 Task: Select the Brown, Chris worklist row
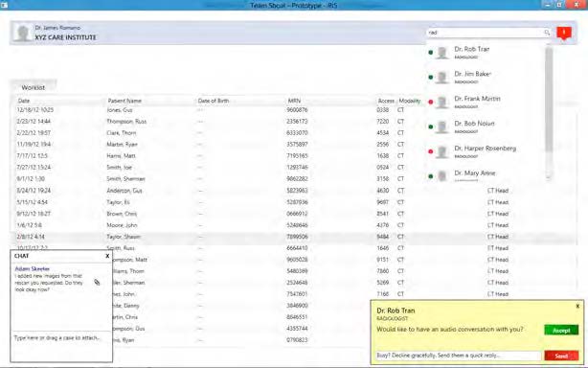pos(294,214)
